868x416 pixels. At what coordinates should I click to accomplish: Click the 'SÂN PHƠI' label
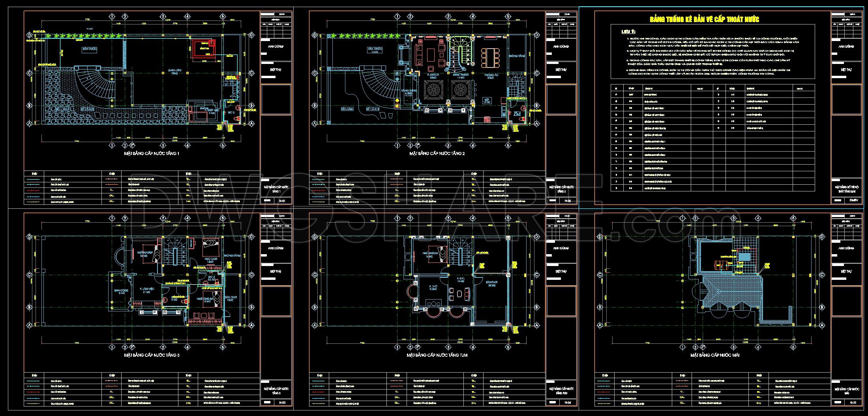[x=492, y=282]
